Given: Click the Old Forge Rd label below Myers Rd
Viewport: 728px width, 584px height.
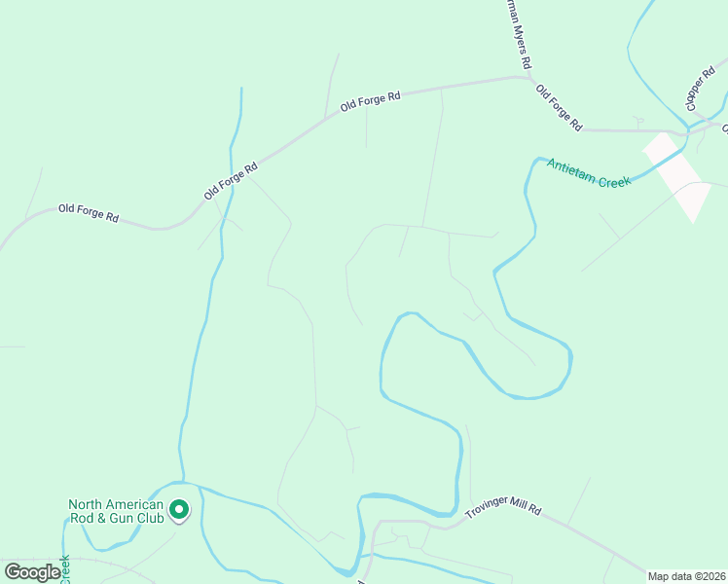Looking at the screenshot, I should tap(559, 108).
